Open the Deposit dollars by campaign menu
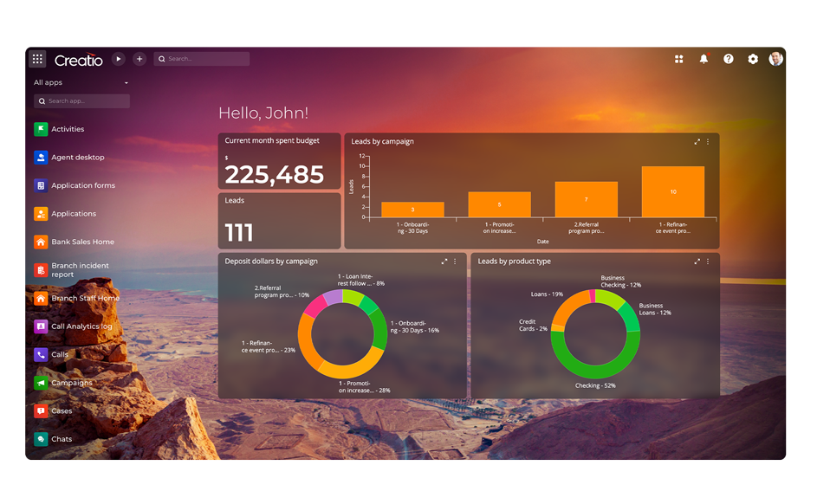 point(454,260)
